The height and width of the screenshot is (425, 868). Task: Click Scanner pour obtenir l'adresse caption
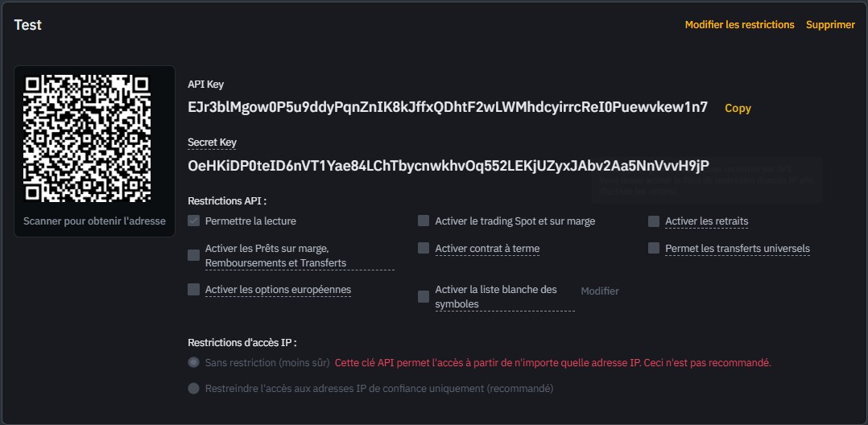[94, 221]
